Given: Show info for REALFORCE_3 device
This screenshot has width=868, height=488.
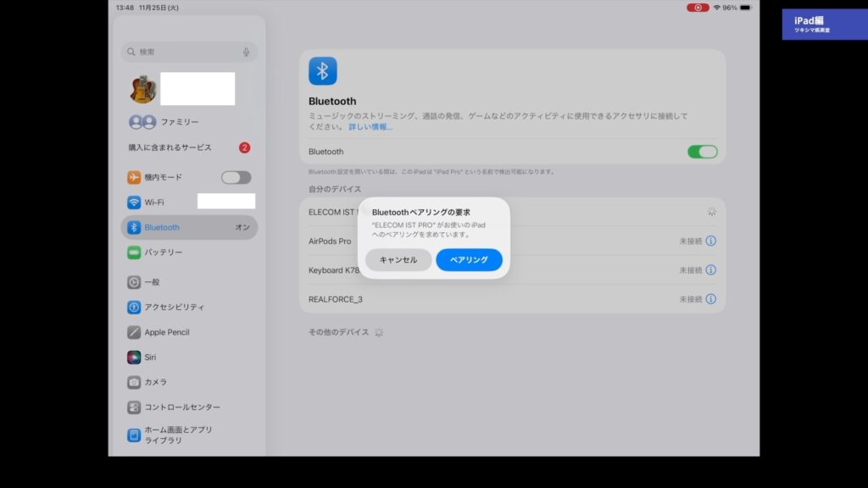Looking at the screenshot, I should point(710,299).
